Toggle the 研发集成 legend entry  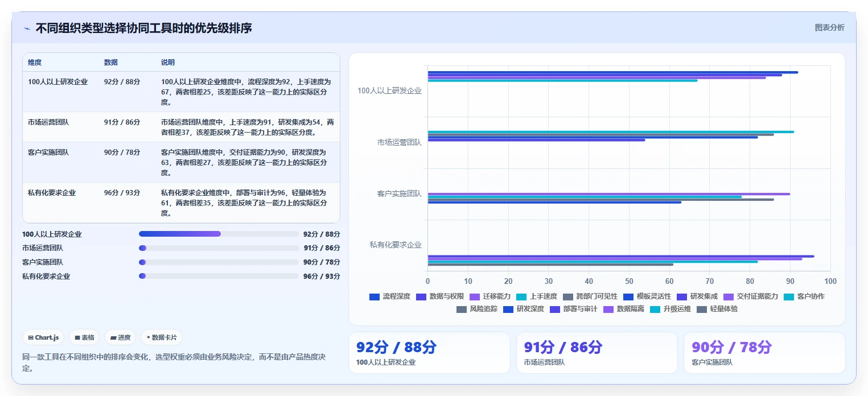click(697, 296)
